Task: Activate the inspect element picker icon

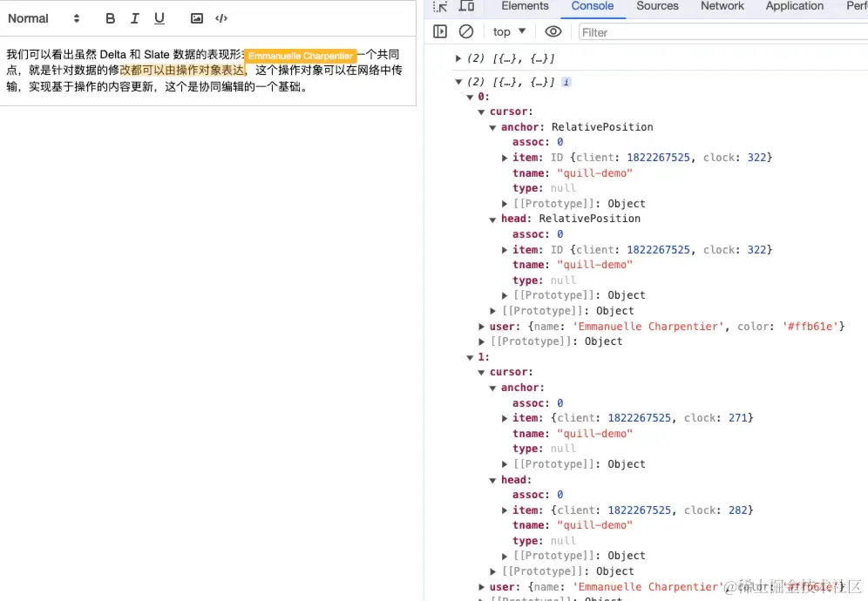Action: tap(440, 6)
